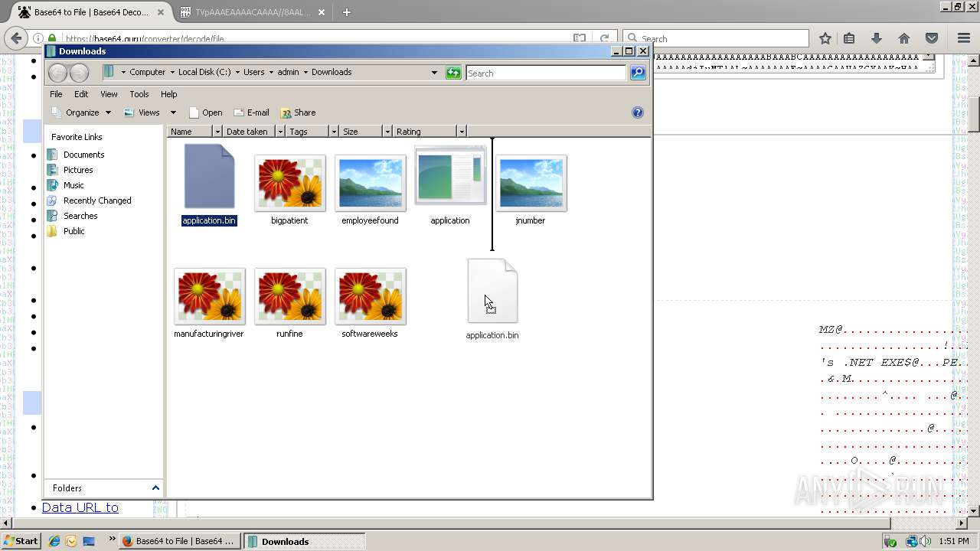
Task: Open address bar history dropdown arrow
Action: click(434, 73)
